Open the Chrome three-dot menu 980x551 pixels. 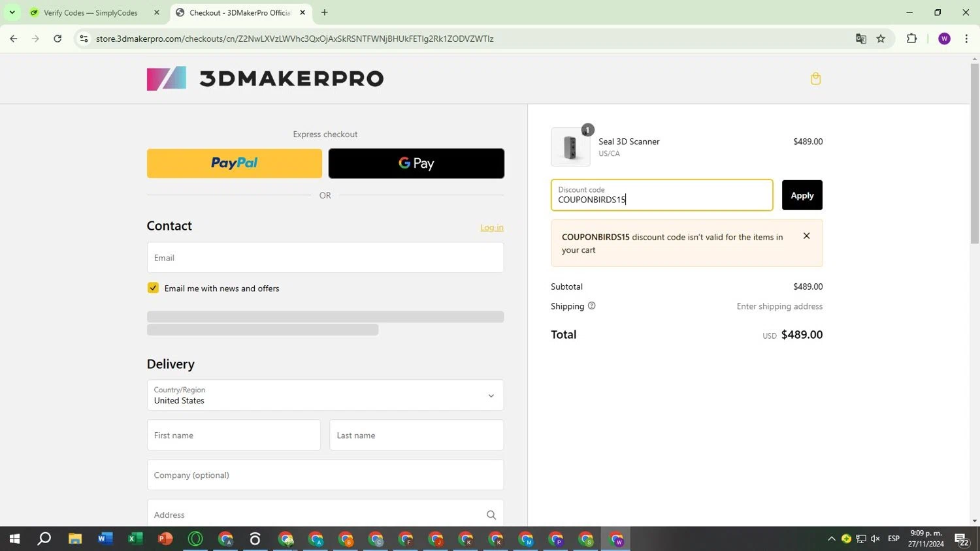pos(966,39)
